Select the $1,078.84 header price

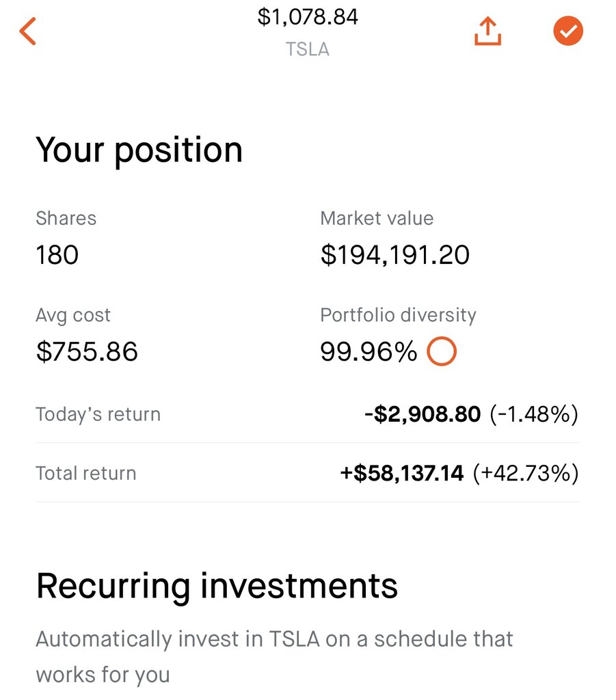[308, 17]
